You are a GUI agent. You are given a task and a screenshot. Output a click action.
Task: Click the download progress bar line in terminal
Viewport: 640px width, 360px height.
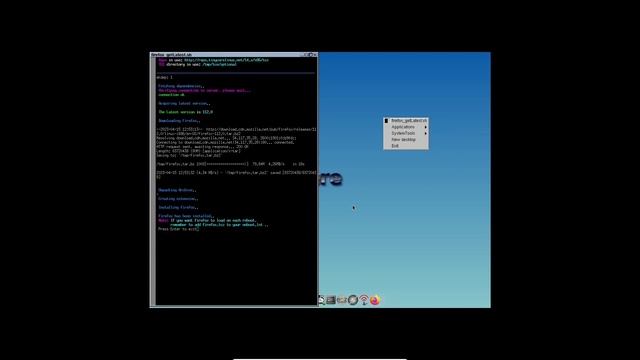coord(231,164)
